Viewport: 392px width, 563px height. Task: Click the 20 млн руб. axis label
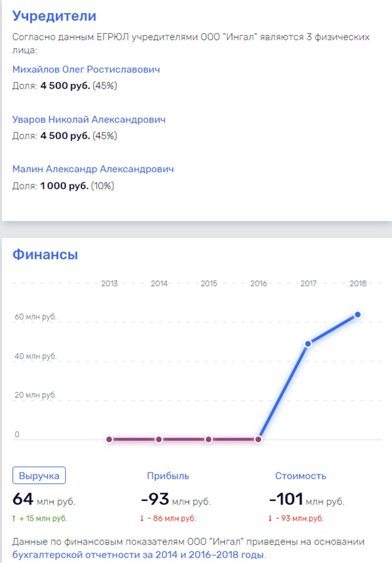36,395
